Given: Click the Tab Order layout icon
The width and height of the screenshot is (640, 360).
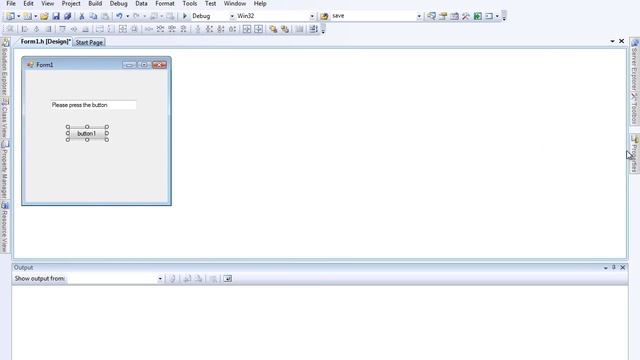Looking at the screenshot, I should [x=313, y=29].
